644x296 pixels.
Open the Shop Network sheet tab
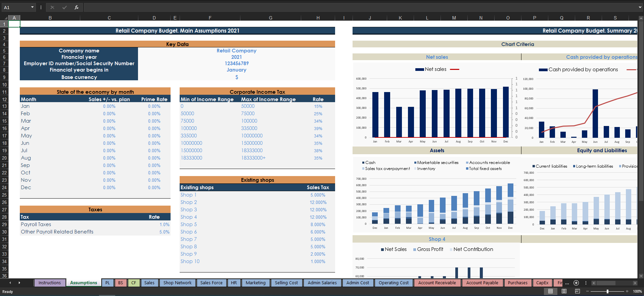[177, 283]
